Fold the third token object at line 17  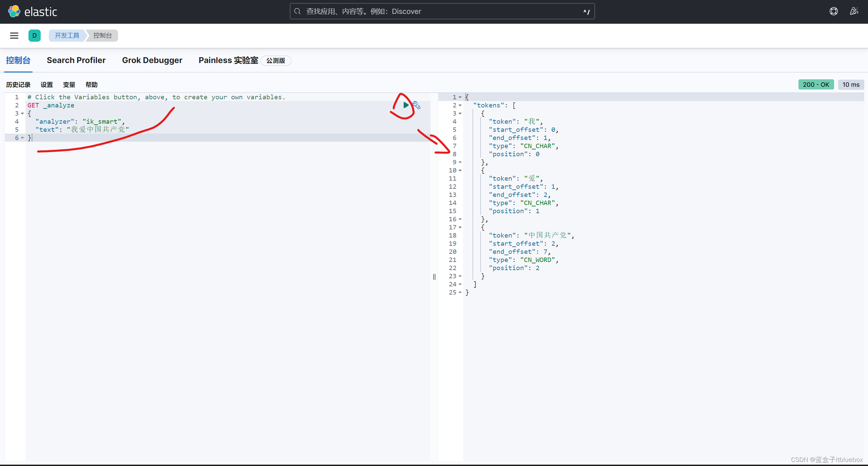pyautogui.click(x=460, y=227)
